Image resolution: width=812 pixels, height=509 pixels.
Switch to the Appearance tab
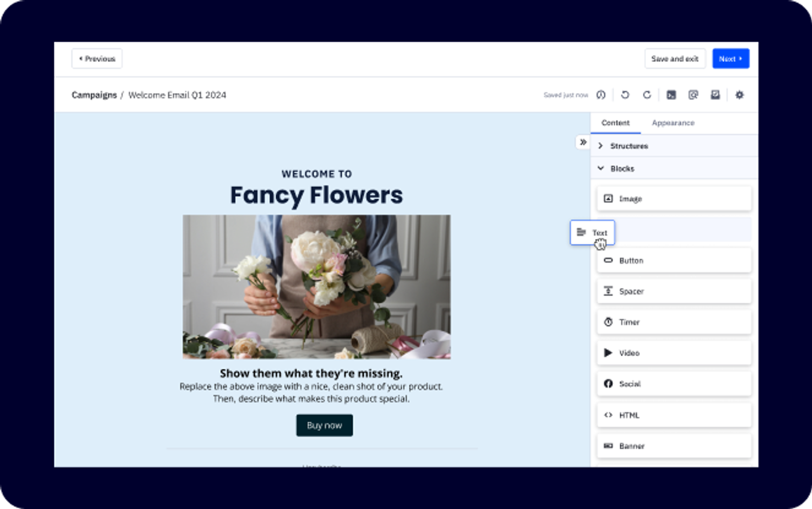pos(673,123)
